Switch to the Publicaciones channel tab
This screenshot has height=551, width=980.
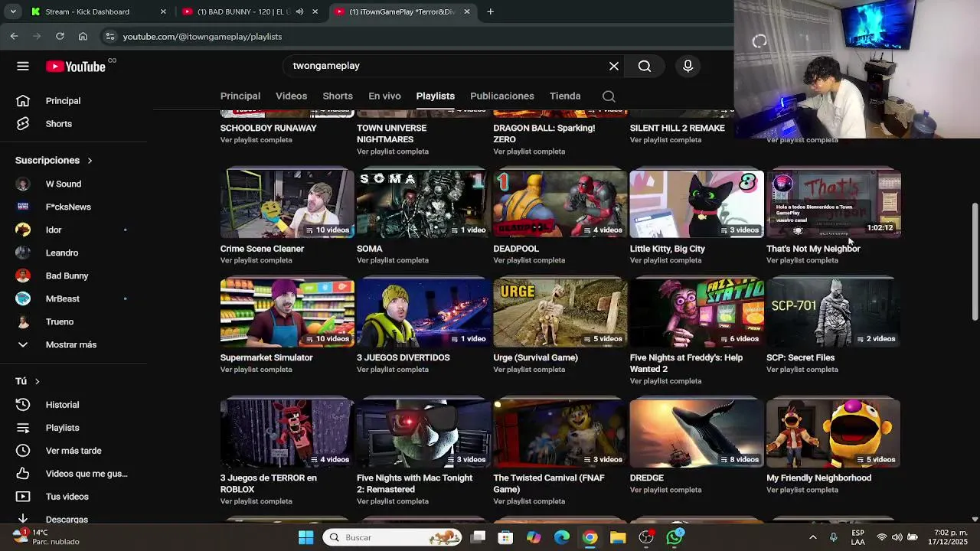[x=502, y=96]
